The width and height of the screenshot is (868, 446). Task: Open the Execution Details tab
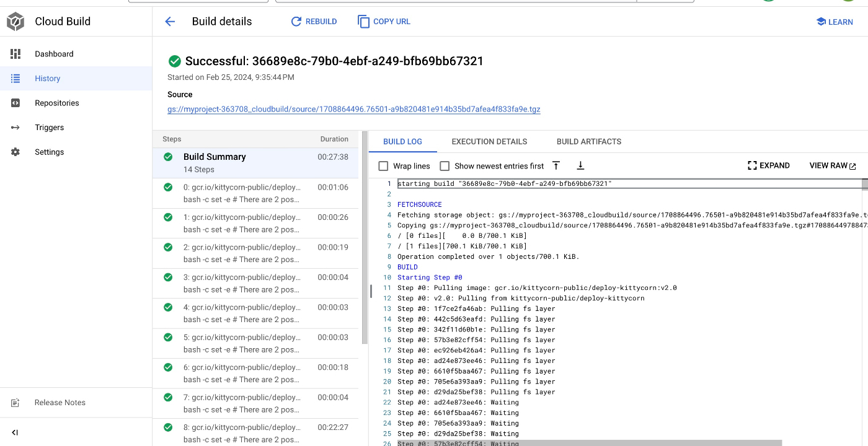[489, 141]
